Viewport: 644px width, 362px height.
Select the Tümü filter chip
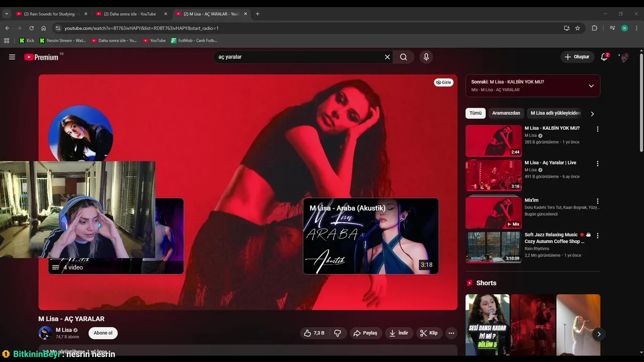click(475, 113)
